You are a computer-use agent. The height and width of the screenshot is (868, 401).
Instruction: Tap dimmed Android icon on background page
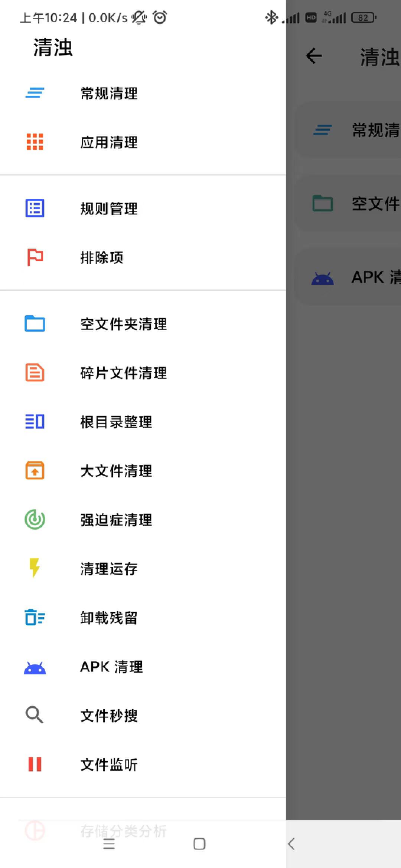[322, 278]
